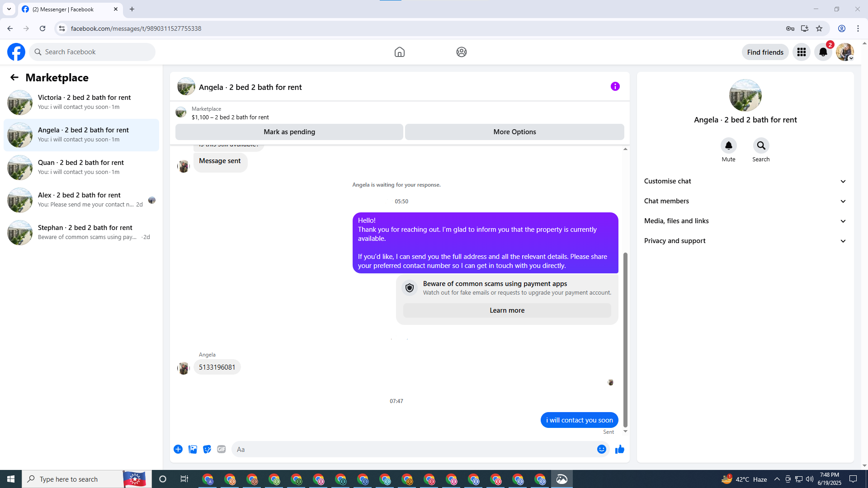Open Windows notification center icon
Image resolution: width=868 pixels, height=488 pixels.
(854, 479)
